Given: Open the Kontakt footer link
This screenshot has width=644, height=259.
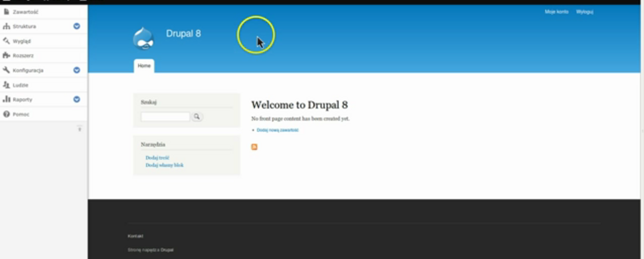Looking at the screenshot, I should [x=135, y=236].
